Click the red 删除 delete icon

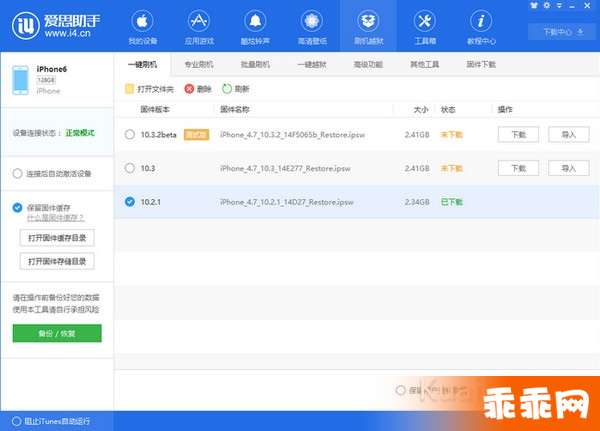coord(189,89)
